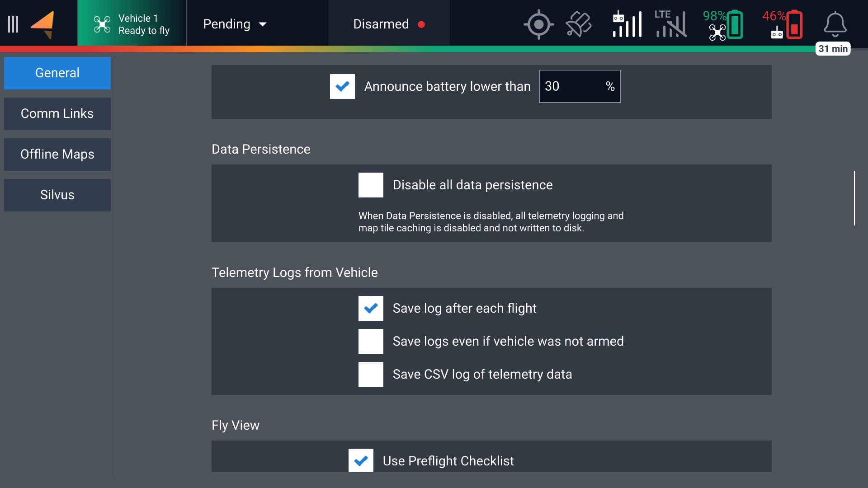Open the hamburger menu icon

pos(13,24)
